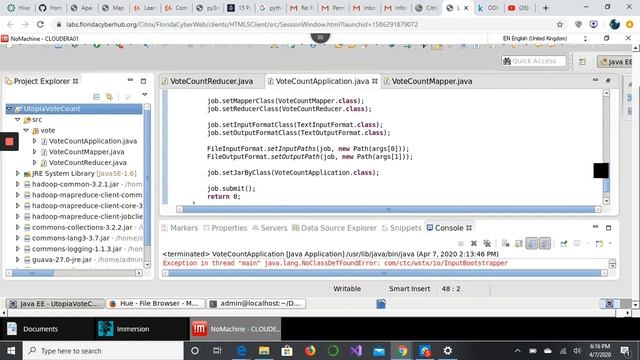Expand VoteCountApplication.java in the tree

[x=34, y=141]
